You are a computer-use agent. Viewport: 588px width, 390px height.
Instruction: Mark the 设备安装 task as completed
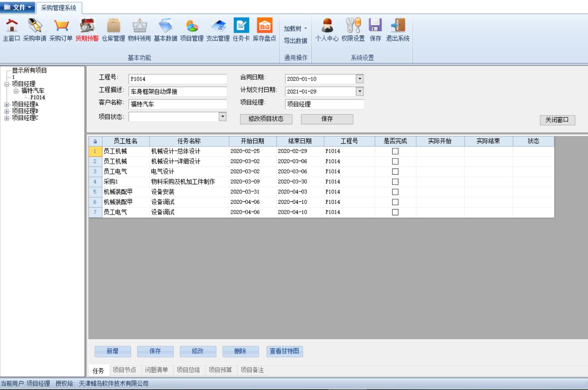395,192
